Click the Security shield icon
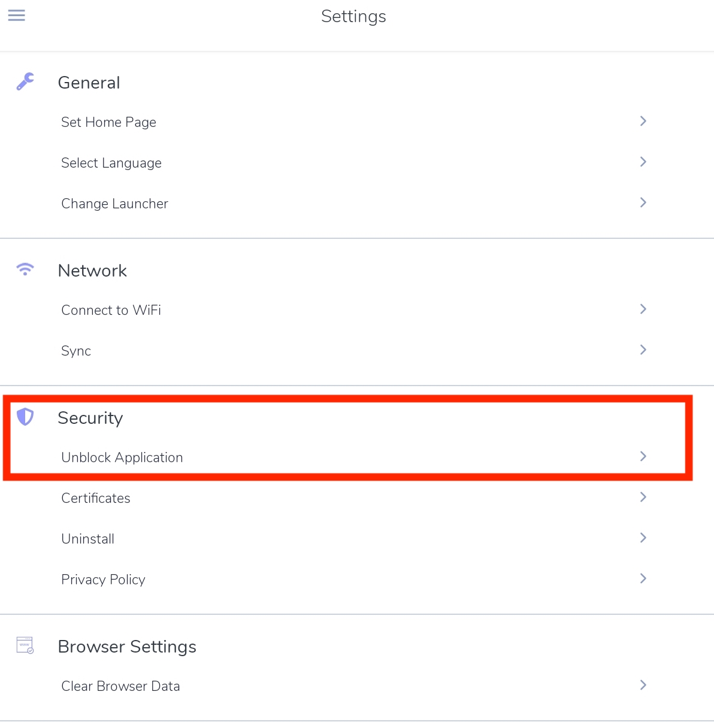714x728 pixels. pos(25,417)
